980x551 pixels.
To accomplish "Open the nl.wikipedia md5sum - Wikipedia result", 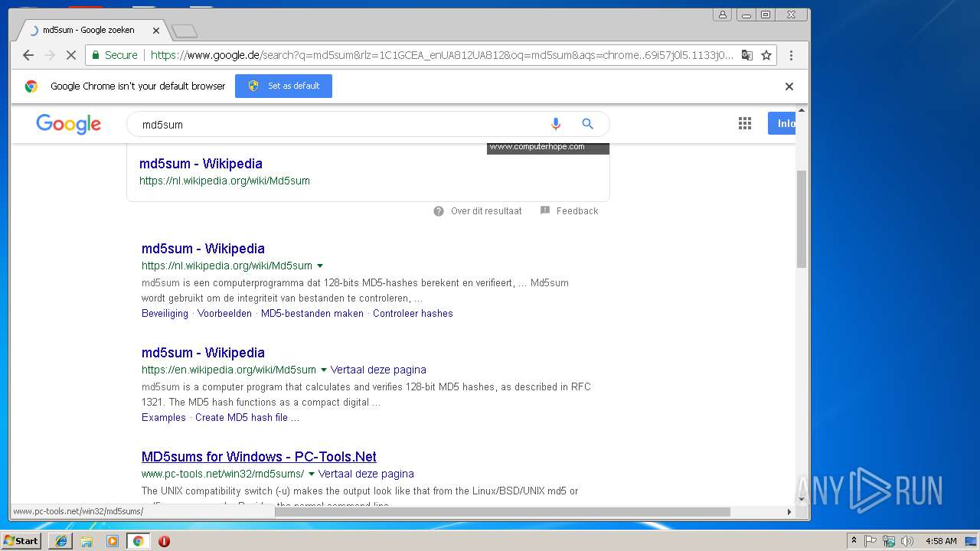I will [x=203, y=249].
